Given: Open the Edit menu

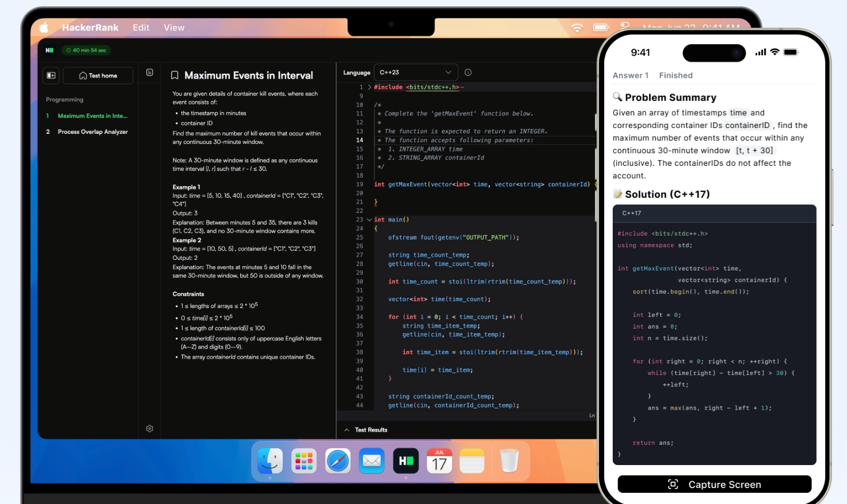Looking at the screenshot, I should coord(141,28).
